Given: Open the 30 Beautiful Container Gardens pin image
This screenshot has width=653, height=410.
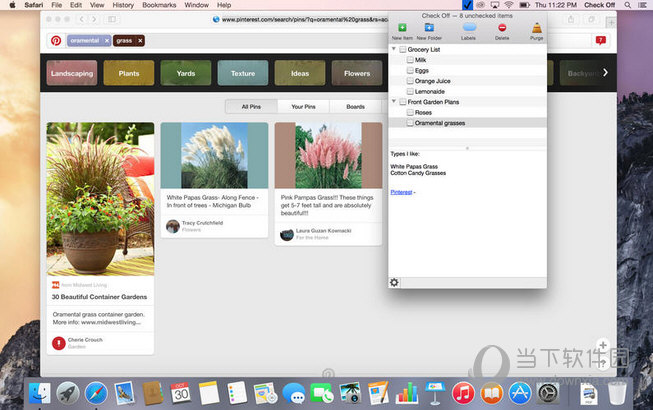Looking at the screenshot, I should tap(100, 199).
